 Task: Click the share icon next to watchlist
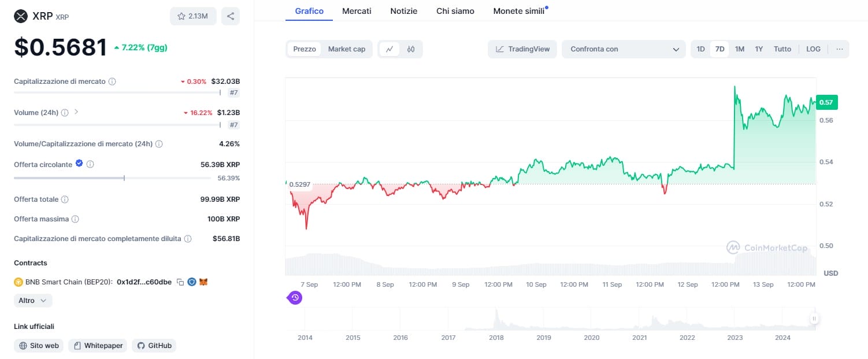tap(231, 16)
